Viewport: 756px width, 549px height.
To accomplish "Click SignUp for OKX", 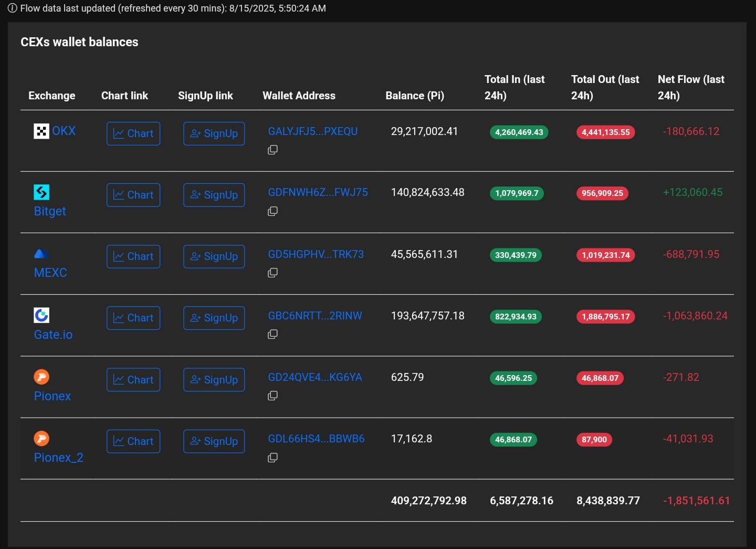I will click(214, 133).
